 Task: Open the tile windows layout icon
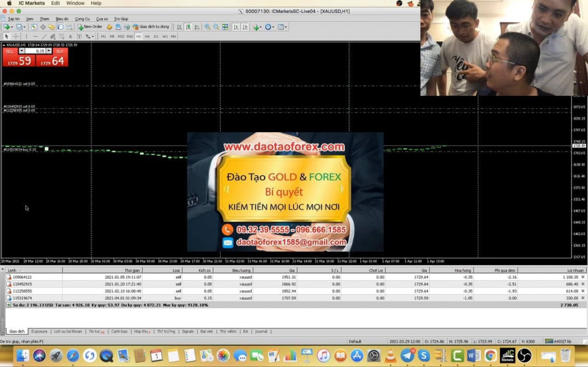click(x=225, y=27)
